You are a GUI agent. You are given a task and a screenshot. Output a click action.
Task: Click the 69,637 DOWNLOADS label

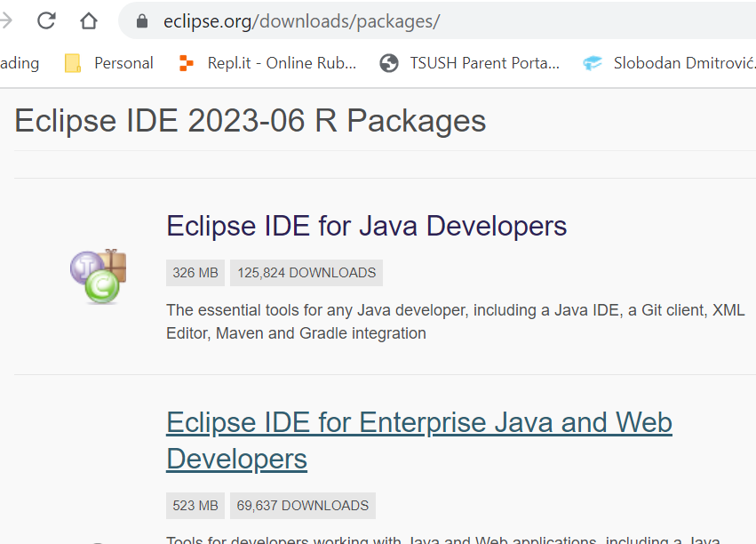coord(303,506)
